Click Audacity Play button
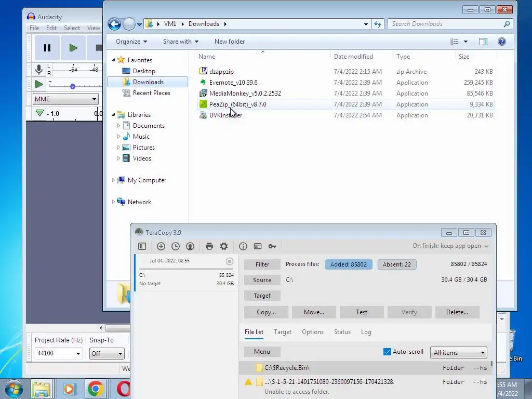Image resolution: width=532 pixels, height=399 pixels. coord(73,48)
